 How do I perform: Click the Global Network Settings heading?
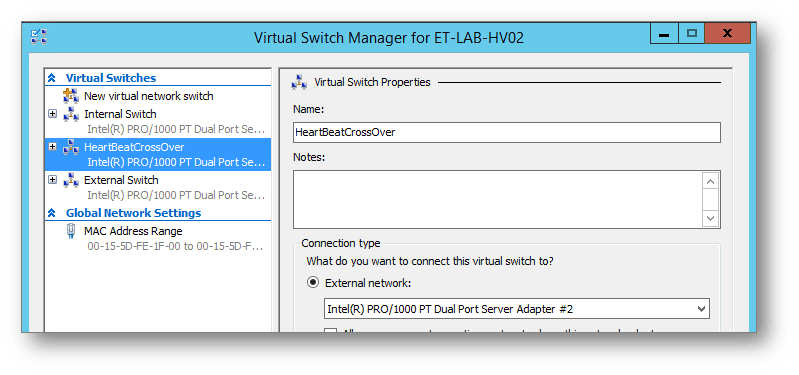point(134,213)
